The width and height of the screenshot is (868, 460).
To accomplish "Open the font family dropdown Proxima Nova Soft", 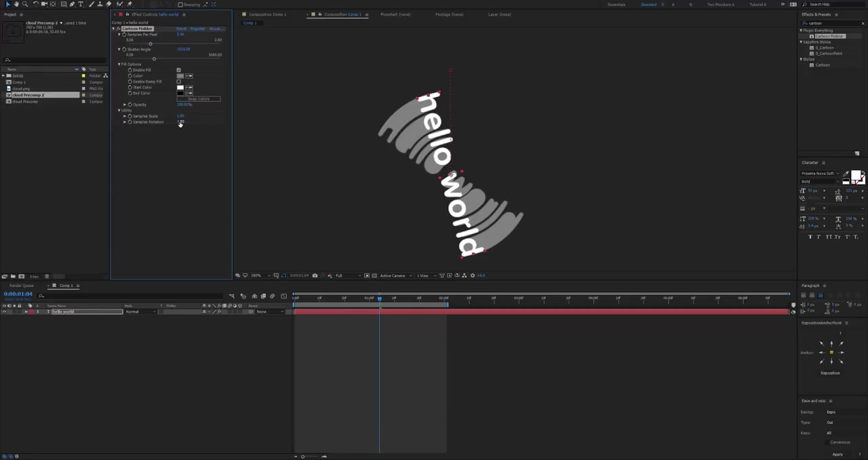I will tap(821, 174).
